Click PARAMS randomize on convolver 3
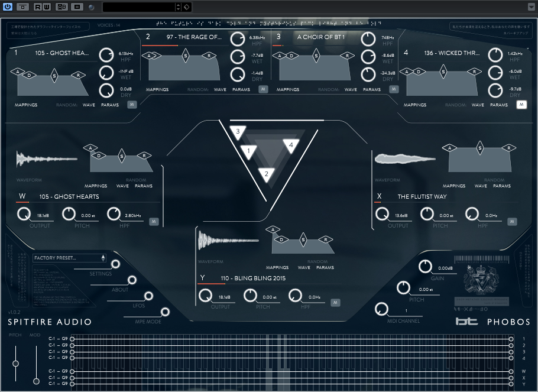 (x=372, y=90)
